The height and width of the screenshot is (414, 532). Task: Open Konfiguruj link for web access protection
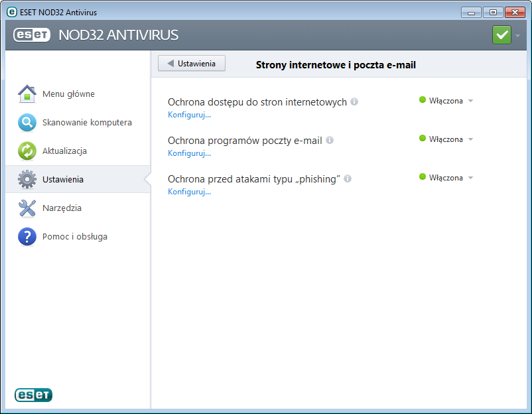[x=189, y=115]
